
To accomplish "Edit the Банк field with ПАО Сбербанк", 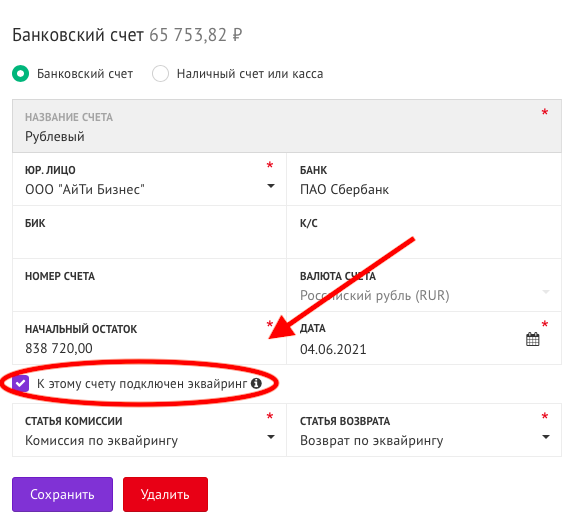I will point(424,179).
